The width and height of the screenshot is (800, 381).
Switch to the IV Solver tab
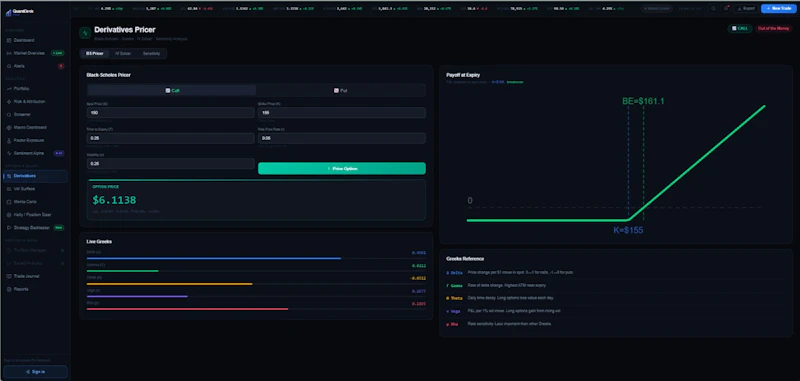(x=123, y=54)
